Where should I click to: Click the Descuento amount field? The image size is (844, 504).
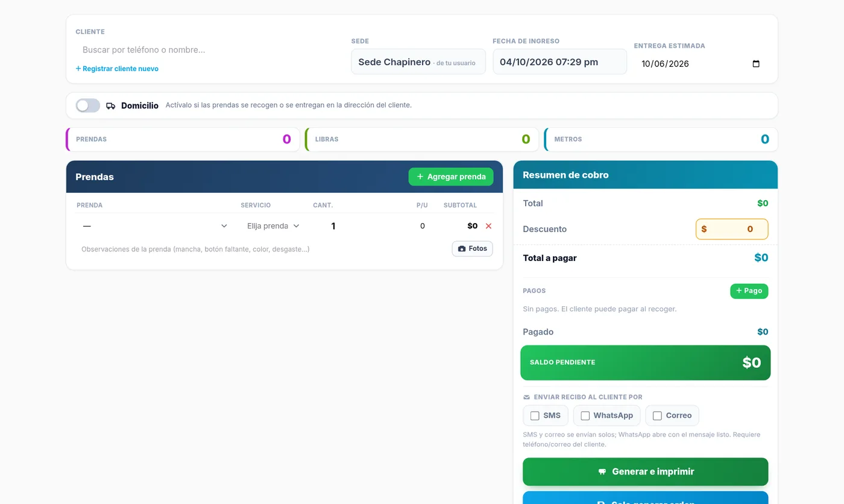[732, 229]
